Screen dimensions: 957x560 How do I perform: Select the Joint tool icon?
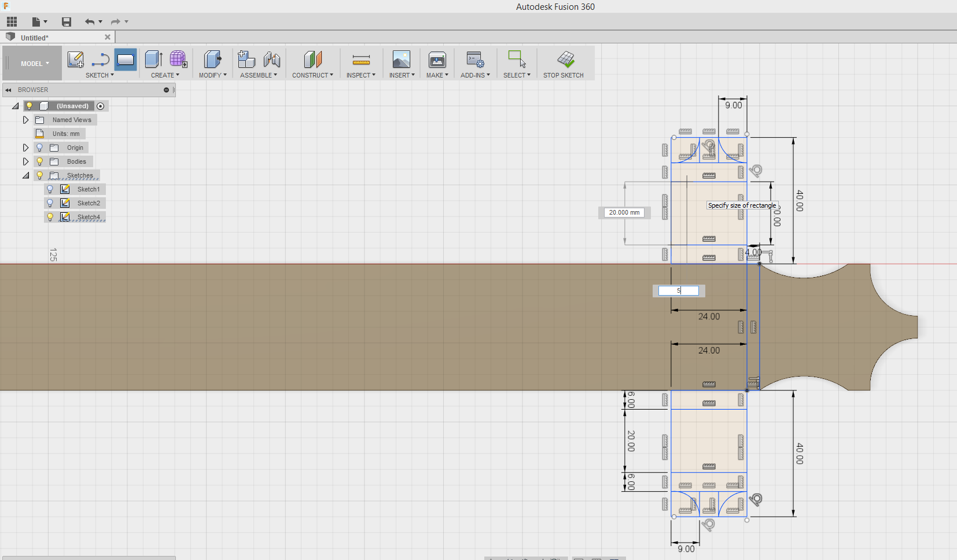click(x=271, y=59)
